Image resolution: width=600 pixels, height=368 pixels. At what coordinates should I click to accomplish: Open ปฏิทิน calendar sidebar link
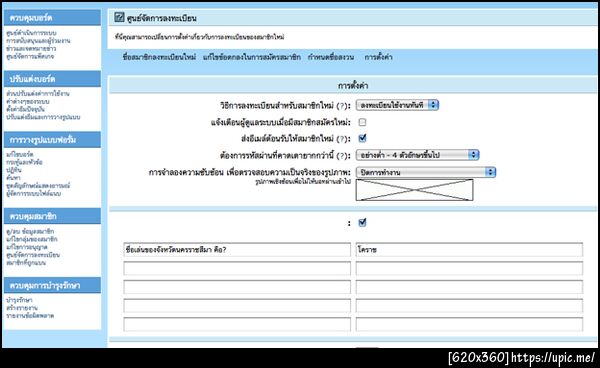(x=14, y=170)
